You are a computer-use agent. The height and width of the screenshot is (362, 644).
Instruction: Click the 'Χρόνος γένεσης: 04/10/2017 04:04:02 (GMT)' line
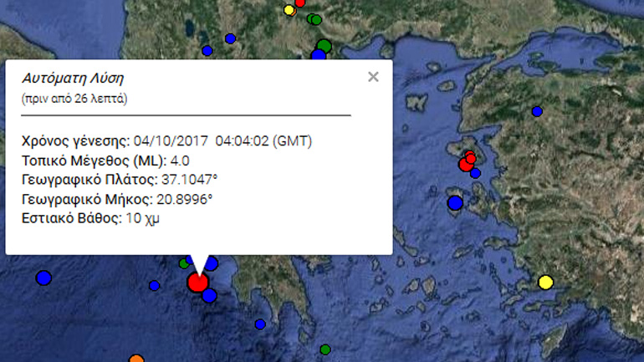click(166, 141)
